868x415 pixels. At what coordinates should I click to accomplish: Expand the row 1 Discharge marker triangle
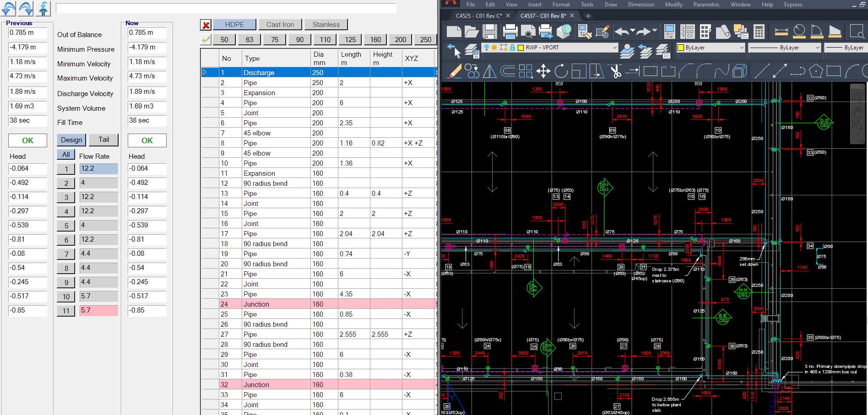[x=205, y=72]
